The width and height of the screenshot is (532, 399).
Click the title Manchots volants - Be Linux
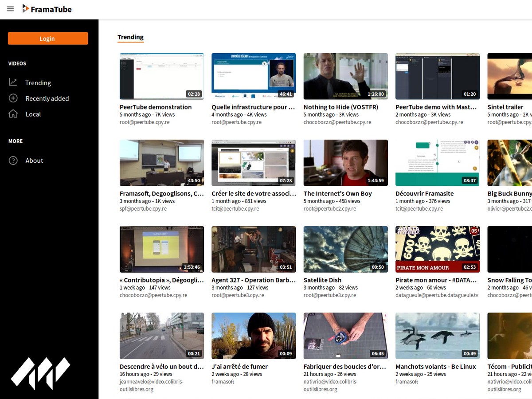436,366
